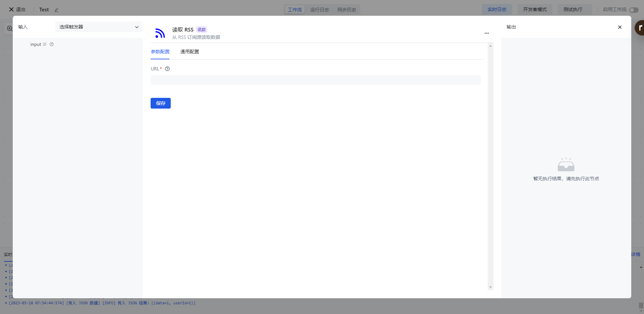The image size is (644, 314).
Task: Toggle the 启用工作流 switch
Action: 634,10
